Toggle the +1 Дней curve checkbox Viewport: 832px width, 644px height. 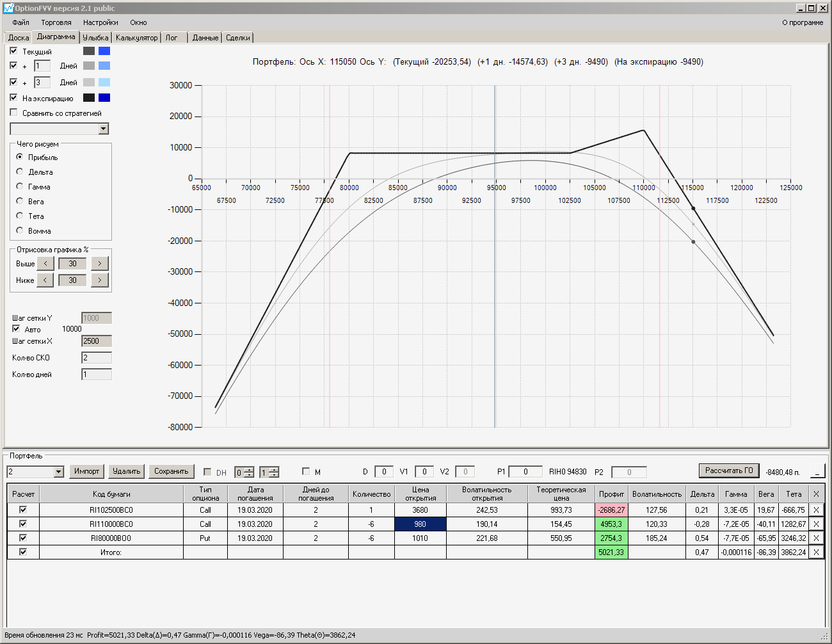point(13,65)
